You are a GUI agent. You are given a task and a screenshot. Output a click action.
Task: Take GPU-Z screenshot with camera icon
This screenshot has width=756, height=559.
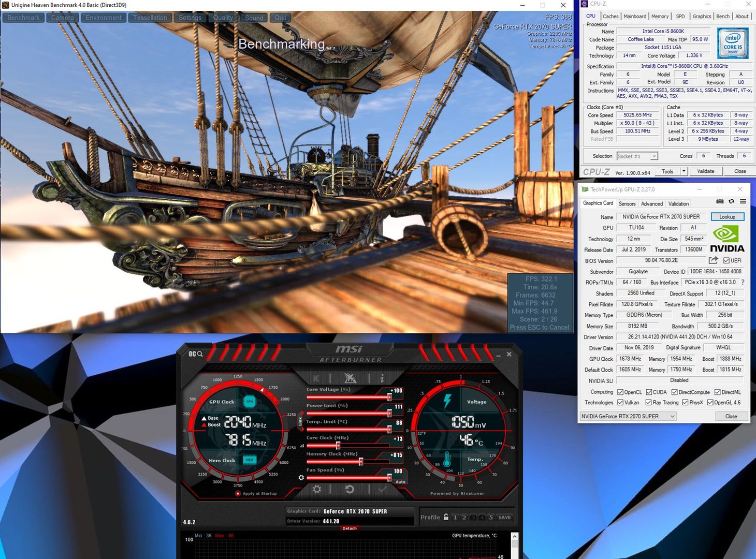tap(720, 201)
